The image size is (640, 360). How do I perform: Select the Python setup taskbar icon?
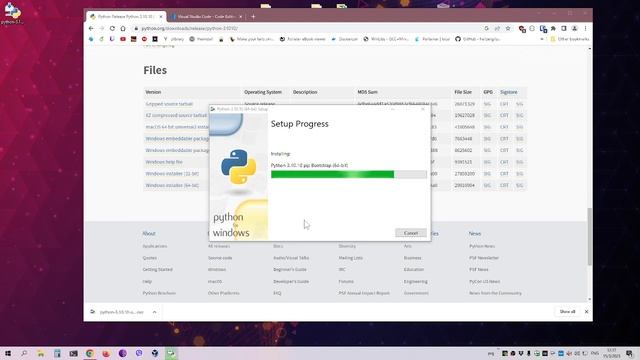(x=171, y=353)
